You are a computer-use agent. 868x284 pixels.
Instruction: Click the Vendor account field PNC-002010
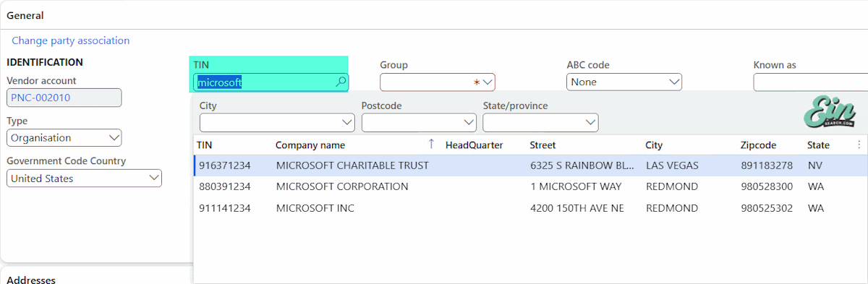[64, 98]
